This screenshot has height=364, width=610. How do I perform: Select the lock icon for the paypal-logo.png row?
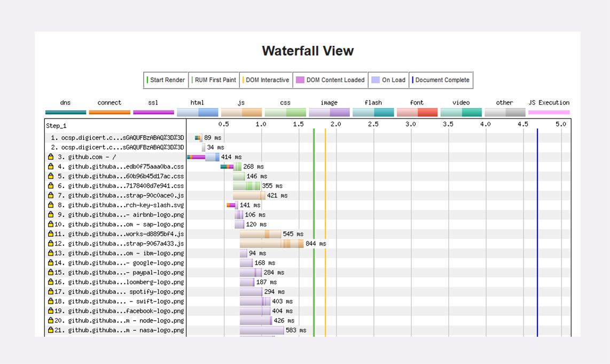(x=51, y=272)
